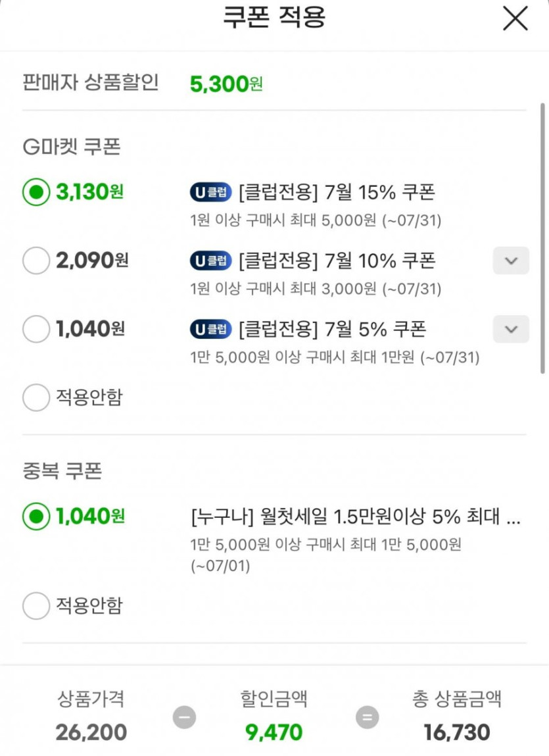Click the [누구나] 월첫세일 coupon title

pos(355,517)
